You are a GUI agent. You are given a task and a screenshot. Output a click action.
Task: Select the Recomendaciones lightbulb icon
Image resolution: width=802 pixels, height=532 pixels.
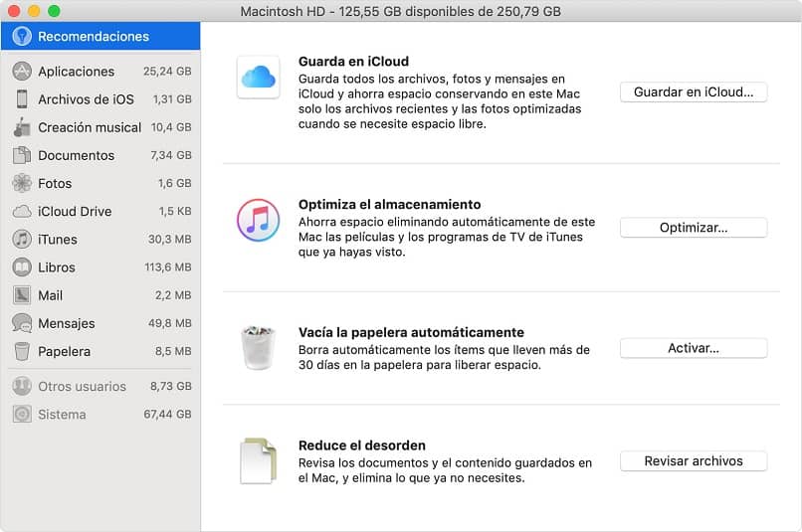pyautogui.click(x=22, y=36)
